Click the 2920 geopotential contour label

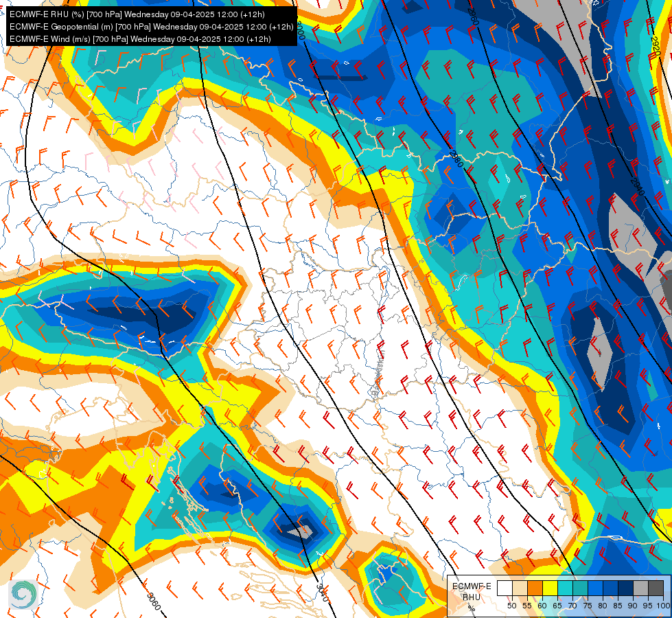pos(656,45)
